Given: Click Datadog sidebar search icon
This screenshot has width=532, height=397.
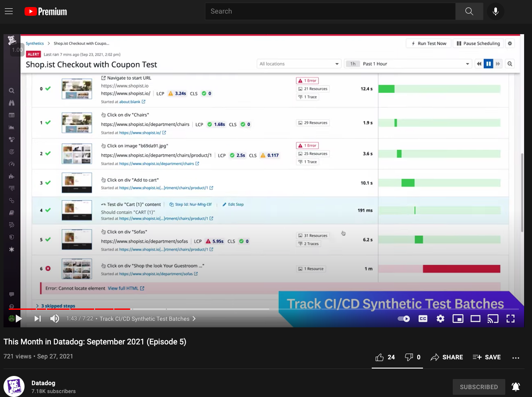Looking at the screenshot, I should point(12,91).
